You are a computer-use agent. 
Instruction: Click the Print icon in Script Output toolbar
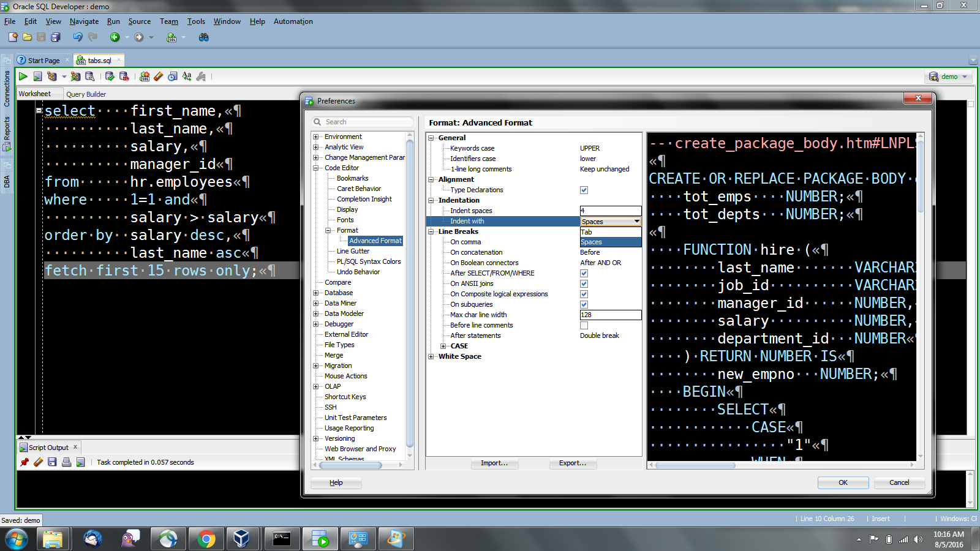(66, 462)
